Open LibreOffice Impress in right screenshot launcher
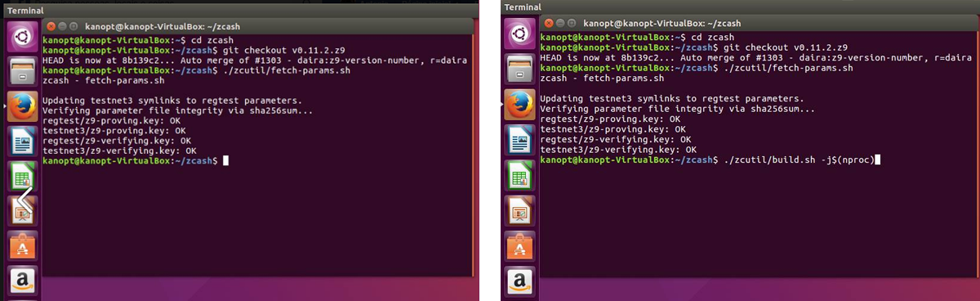 [520, 211]
